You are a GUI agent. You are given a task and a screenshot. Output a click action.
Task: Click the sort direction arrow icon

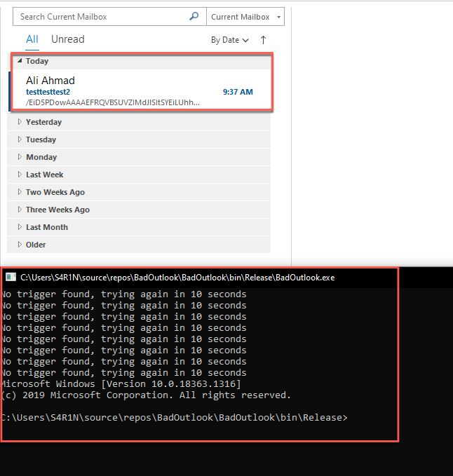click(264, 40)
